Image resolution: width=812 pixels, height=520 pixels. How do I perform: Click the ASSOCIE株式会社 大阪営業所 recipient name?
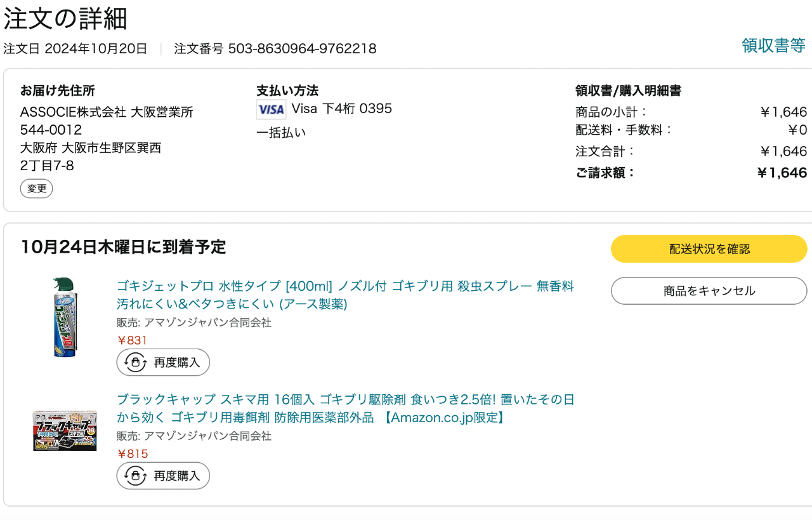pyautogui.click(x=107, y=112)
